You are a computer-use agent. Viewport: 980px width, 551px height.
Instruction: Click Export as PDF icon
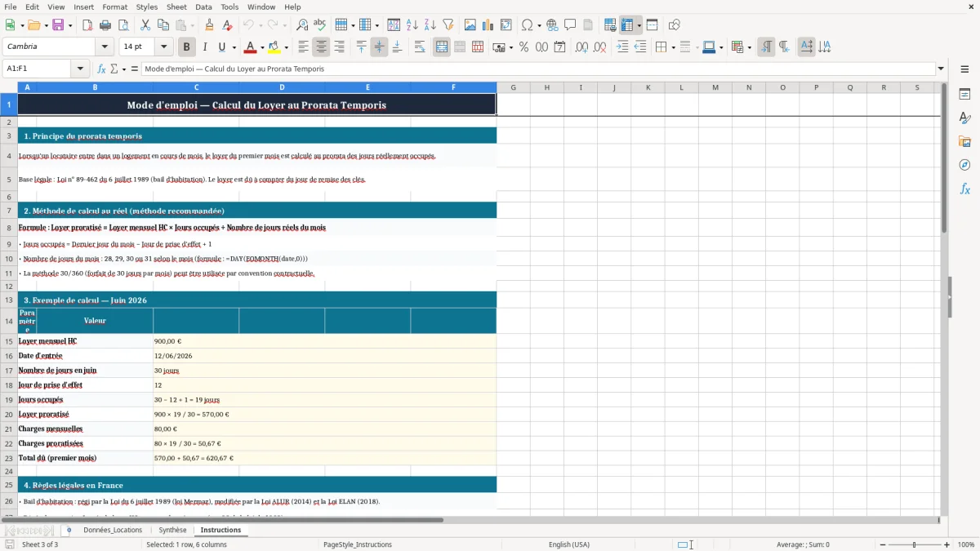(87, 25)
